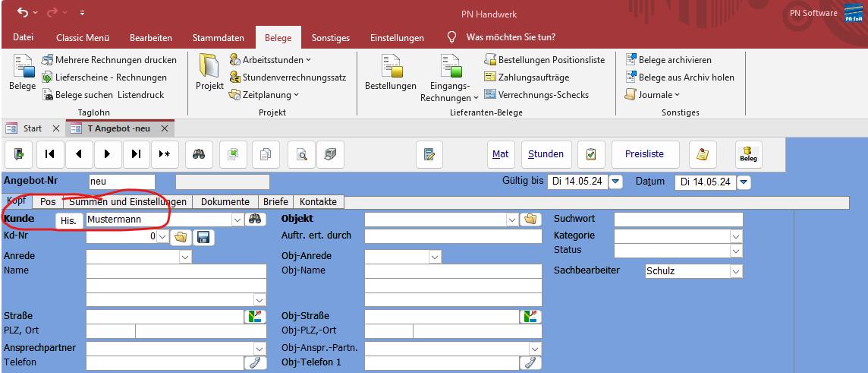Open Summen und Einstellungen tab
The width and height of the screenshot is (868, 373).
tap(128, 202)
